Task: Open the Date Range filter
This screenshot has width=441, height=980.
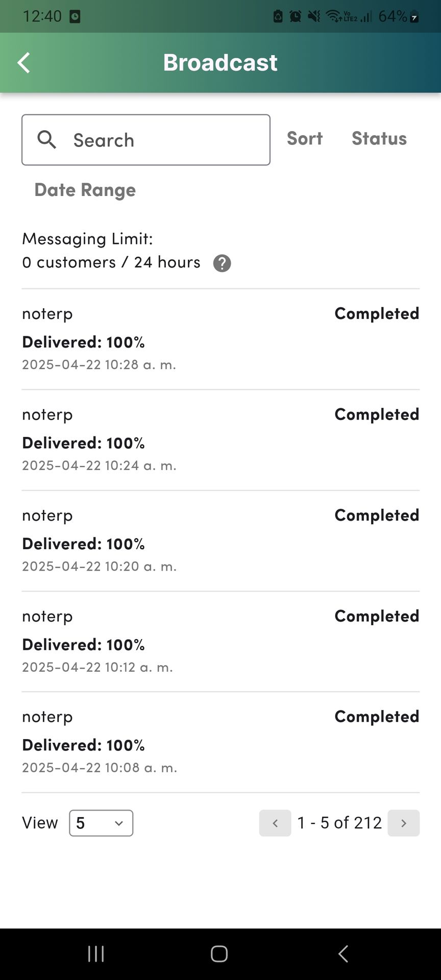Action: coord(85,190)
